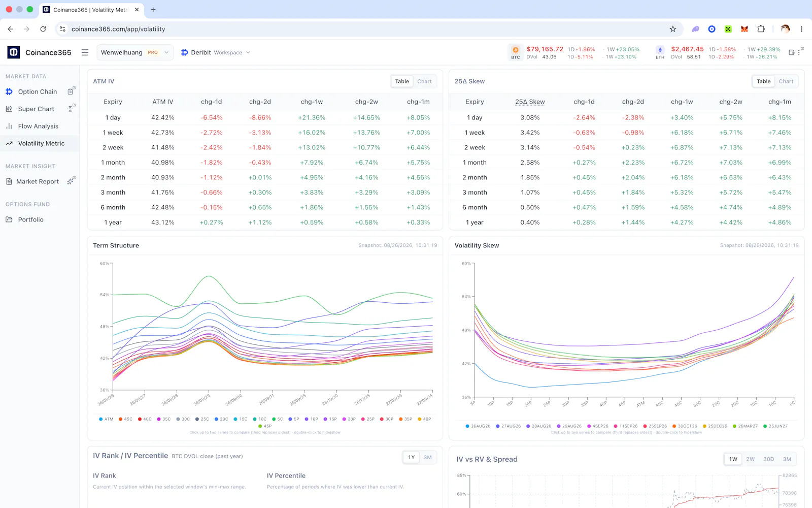Toggle 26AUG26 series in Volatility Skew legend
Screen dimensions: 812x508
pyautogui.click(x=478, y=426)
